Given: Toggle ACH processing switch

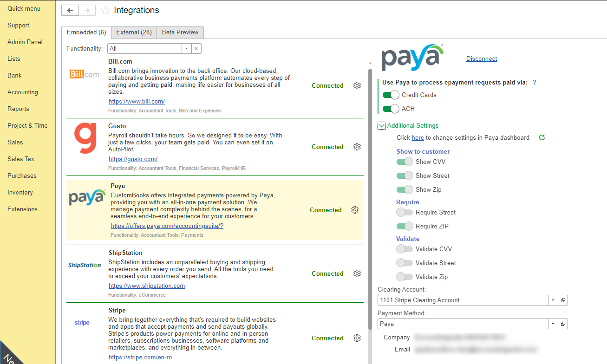Looking at the screenshot, I should tap(391, 109).
